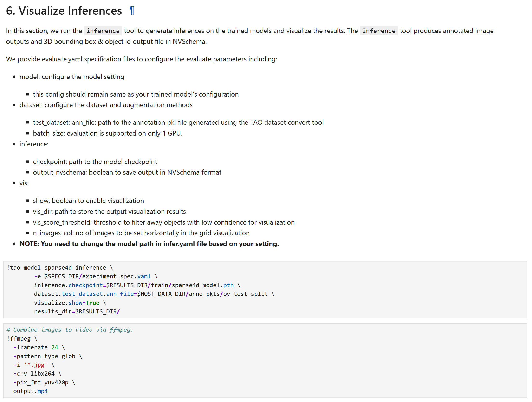
Task: Click the '6. Visualize Inferences' heading text
Action: tap(64, 11)
